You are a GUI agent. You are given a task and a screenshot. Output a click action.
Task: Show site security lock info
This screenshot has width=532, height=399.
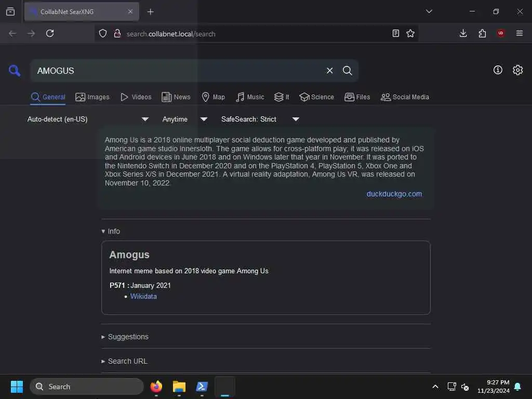click(117, 33)
